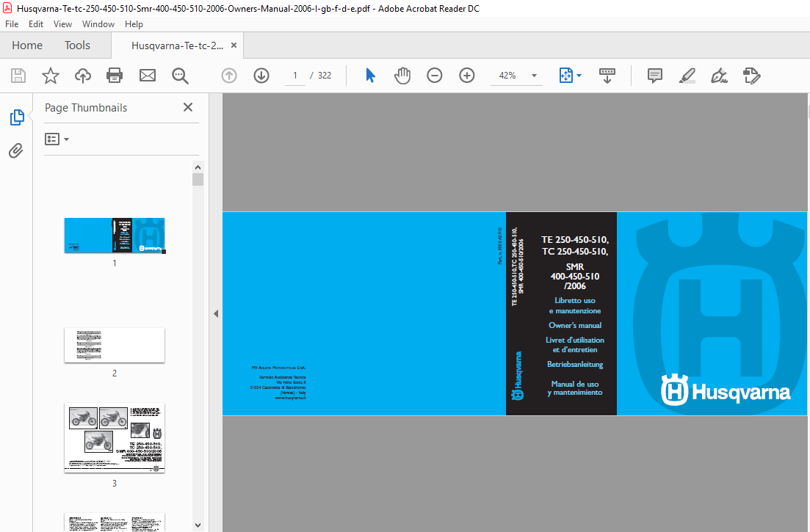Activate the Selection arrow tool
The height and width of the screenshot is (532, 810).
(x=370, y=76)
